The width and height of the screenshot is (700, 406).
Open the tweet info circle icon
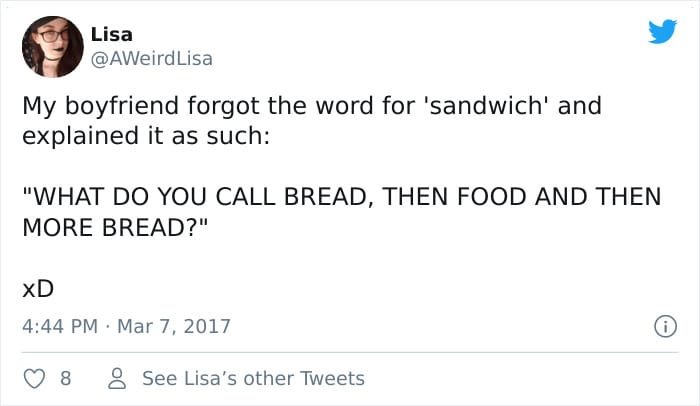pyautogui.click(x=665, y=326)
